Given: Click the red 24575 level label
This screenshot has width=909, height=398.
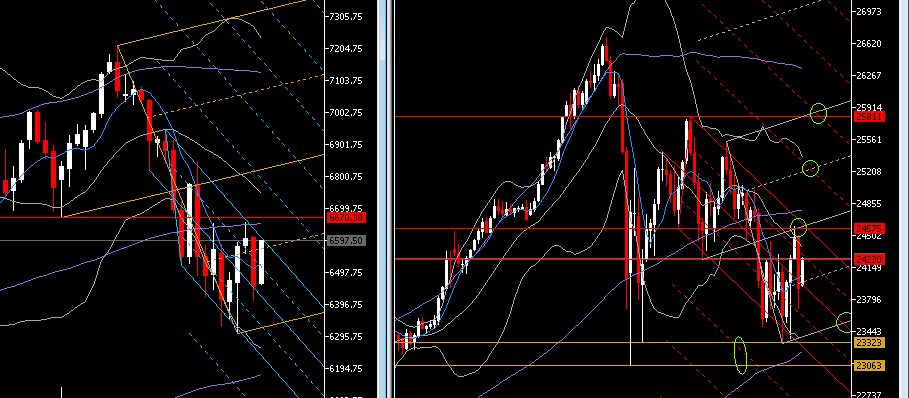Looking at the screenshot, I should coord(869,229).
